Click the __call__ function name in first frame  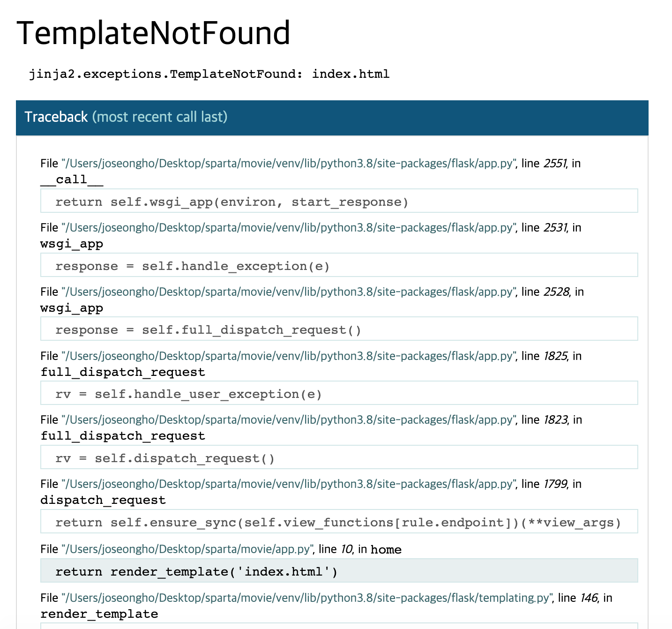click(72, 180)
